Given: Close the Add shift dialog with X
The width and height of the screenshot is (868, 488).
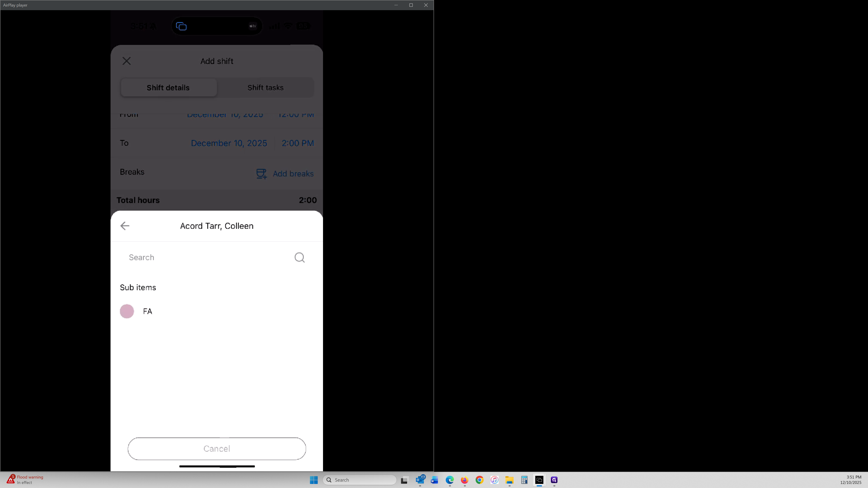Looking at the screenshot, I should (126, 61).
